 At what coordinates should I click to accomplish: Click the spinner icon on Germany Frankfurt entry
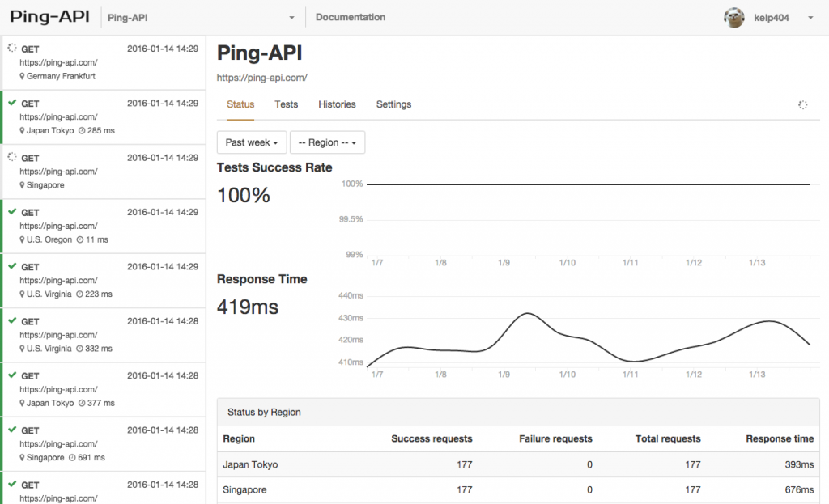pyautogui.click(x=12, y=49)
